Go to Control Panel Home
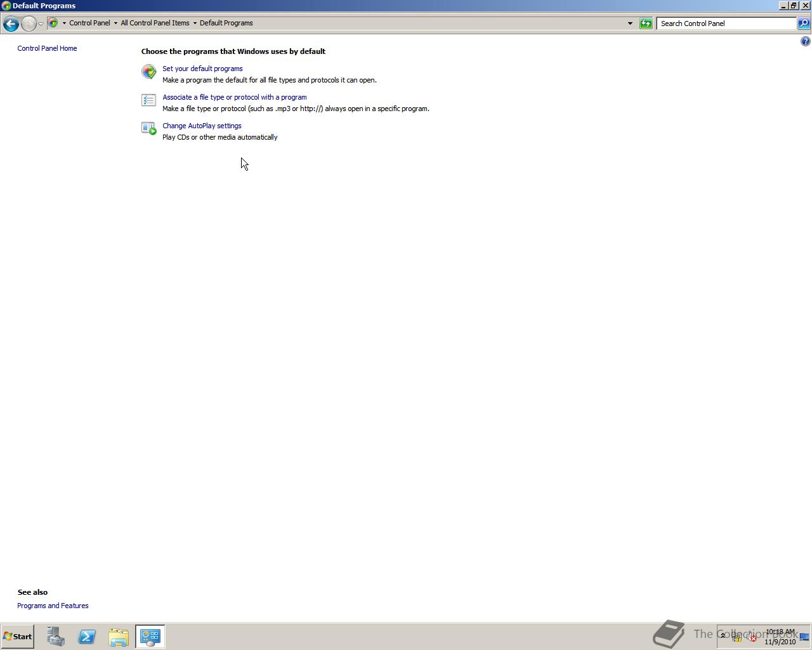Image resolution: width=812 pixels, height=650 pixels. tap(47, 48)
